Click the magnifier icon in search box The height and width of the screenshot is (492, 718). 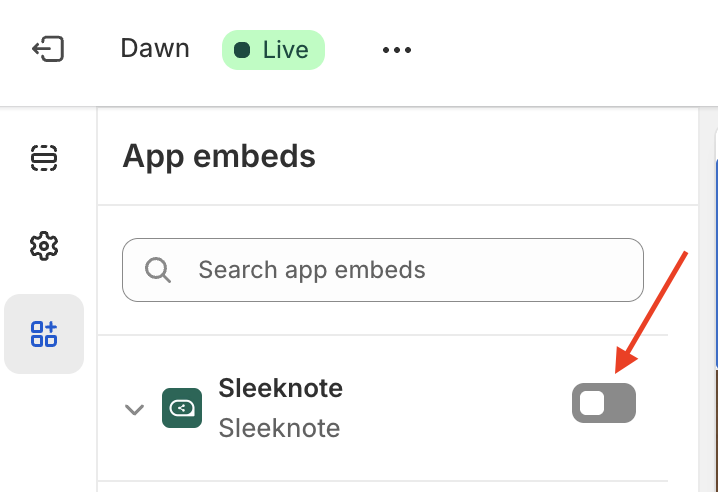(158, 270)
